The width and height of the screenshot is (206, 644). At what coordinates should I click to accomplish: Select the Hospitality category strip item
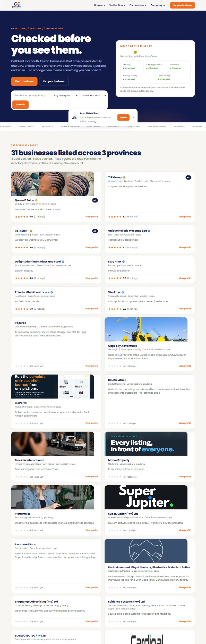point(27,126)
